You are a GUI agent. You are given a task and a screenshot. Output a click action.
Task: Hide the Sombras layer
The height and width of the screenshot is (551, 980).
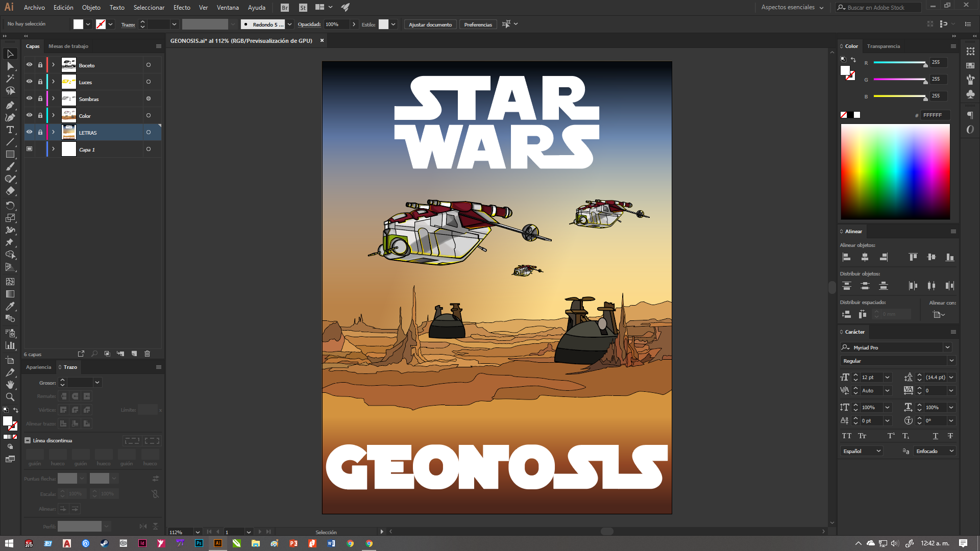pyautogui.click(x=29, y=98)
